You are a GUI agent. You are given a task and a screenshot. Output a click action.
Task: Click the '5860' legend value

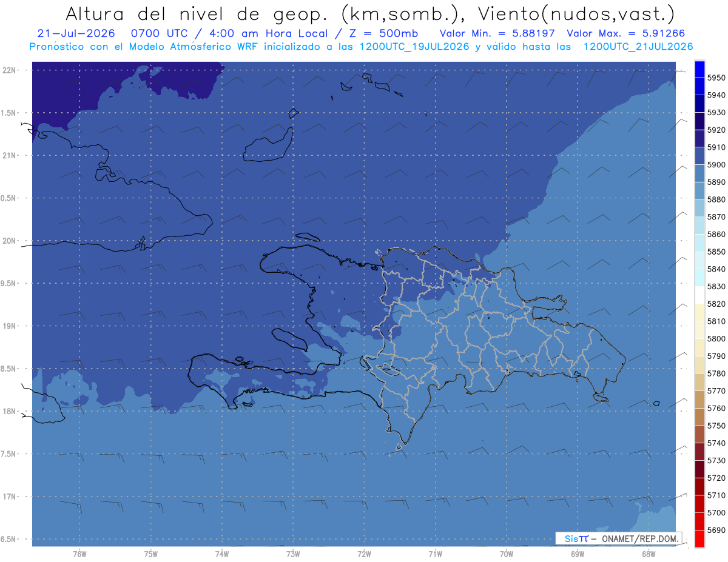716,234
